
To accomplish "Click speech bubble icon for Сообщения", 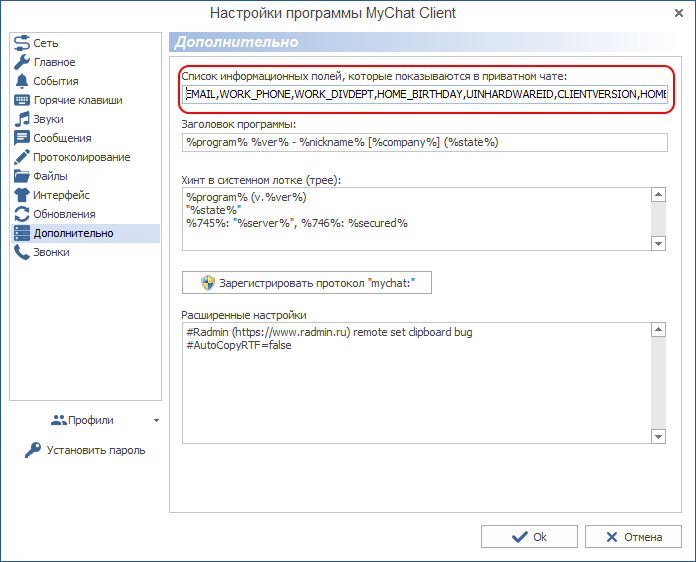I will (x=22, y=138).
